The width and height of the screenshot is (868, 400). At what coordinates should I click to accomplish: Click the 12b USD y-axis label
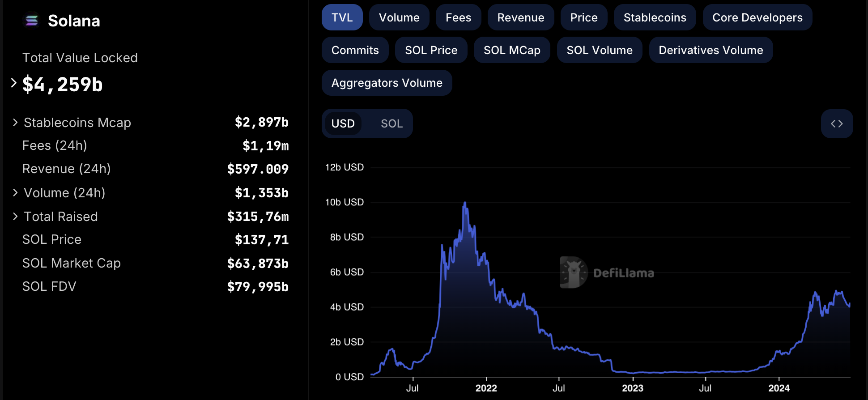344,167
